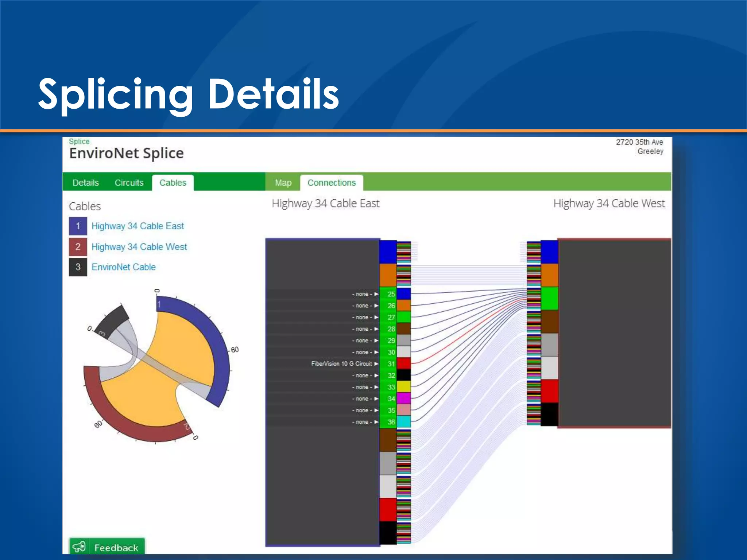Open the Details tab
This screenshot has width=747, height=560.
(85, 183)
